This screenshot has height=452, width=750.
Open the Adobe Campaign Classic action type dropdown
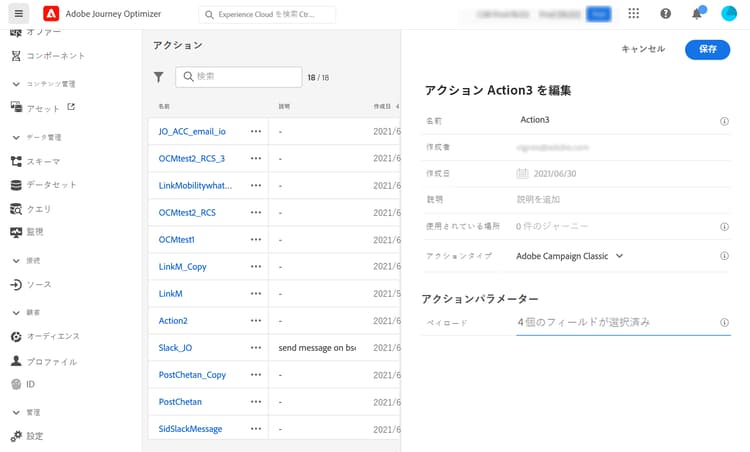click(x=569, y=256)
